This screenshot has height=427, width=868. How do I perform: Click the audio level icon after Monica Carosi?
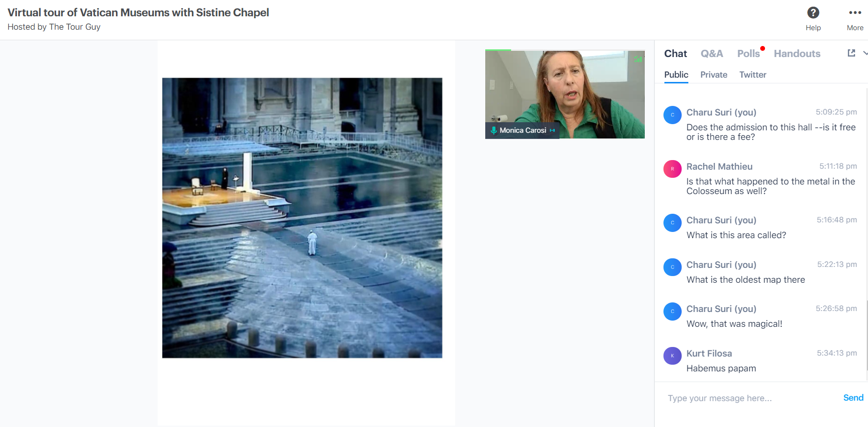pyautogui.click(x=552, y=130)
